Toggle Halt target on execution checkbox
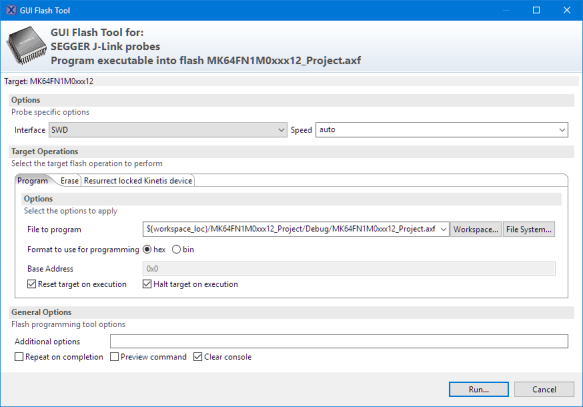Image resolution: width=583 pixels, height=407 pixels. pos(147,284)
